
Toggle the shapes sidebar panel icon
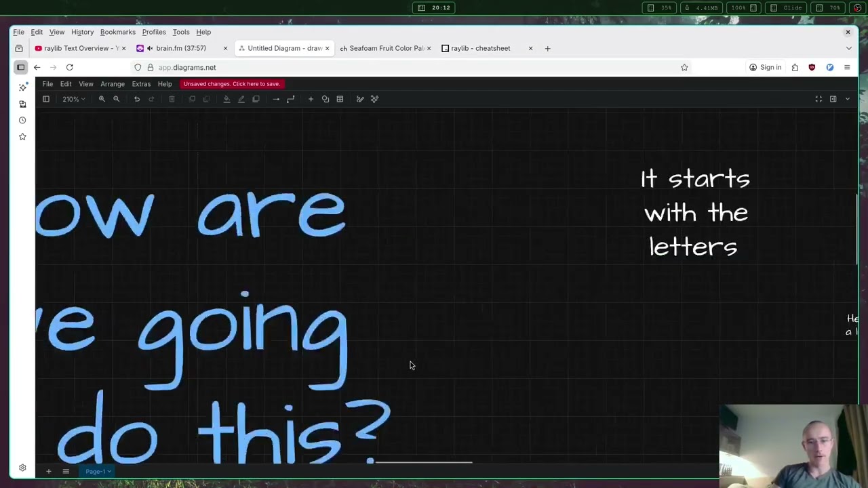point(46,99)
